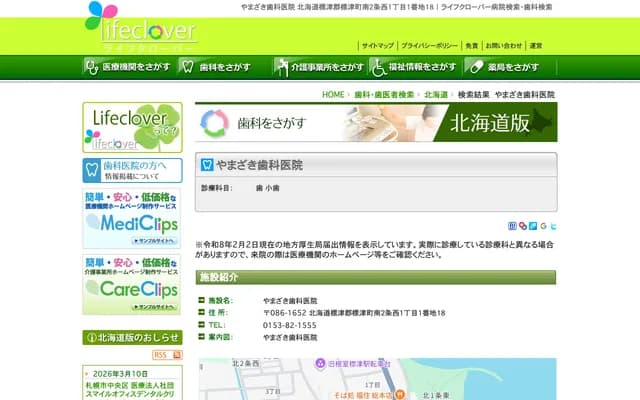The width and height of the screenshot is (640, 400).
Task: Go to HOME in the breadcrumb
Action: pyautogui.click(x=333, y=95)
